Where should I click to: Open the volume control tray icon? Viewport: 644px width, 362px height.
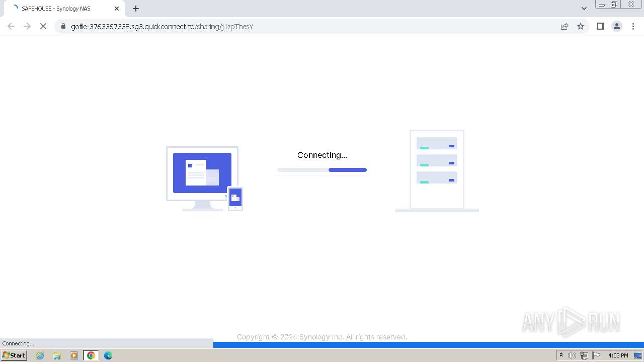(572, 355)
